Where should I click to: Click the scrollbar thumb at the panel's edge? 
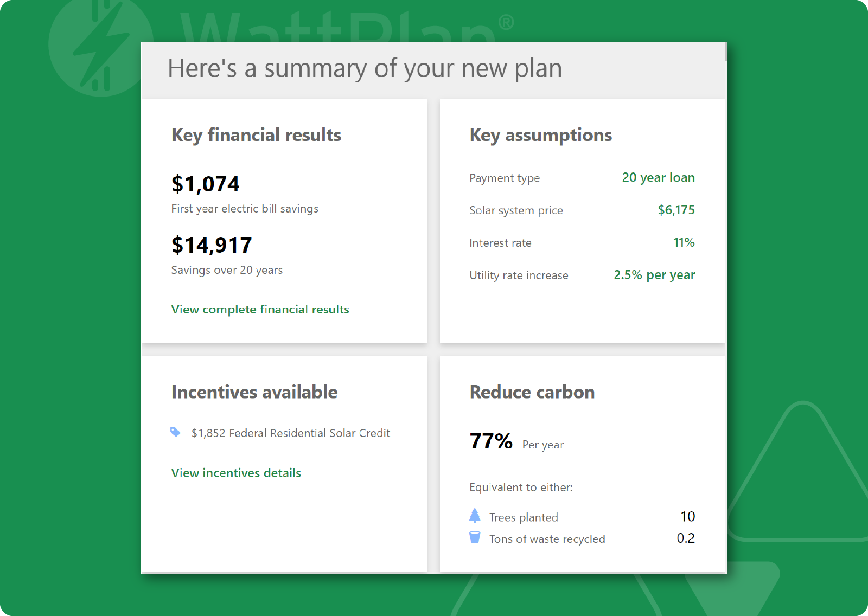(x=726, y=52)
